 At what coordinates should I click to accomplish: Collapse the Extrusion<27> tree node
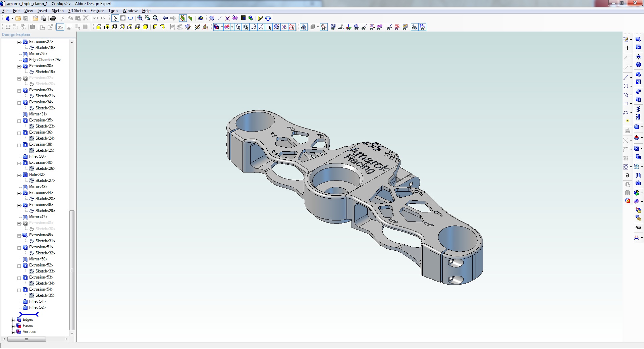pyautogui.click(x=19, y=42)
